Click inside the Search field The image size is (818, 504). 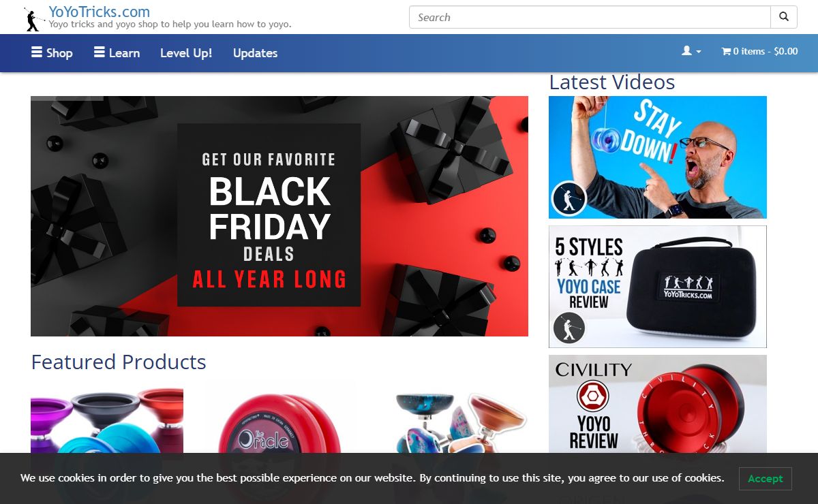tap(590, 17)
